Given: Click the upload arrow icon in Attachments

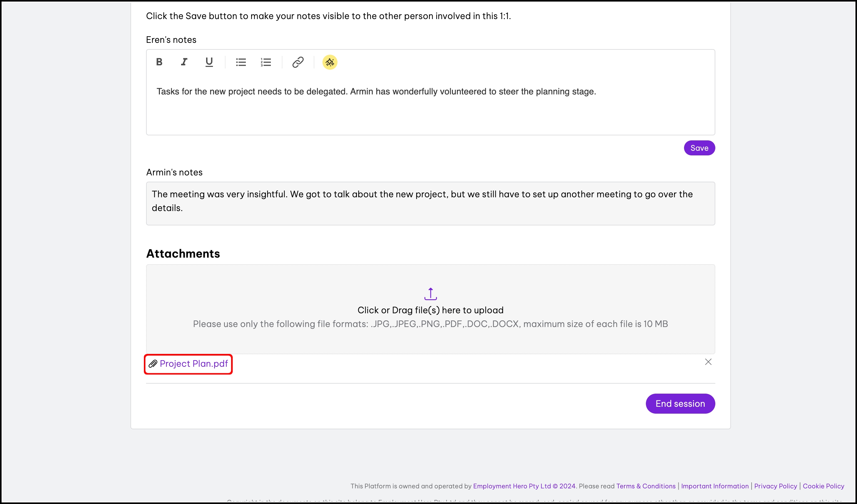Looking at the screenshot, I should click(430, 294).
